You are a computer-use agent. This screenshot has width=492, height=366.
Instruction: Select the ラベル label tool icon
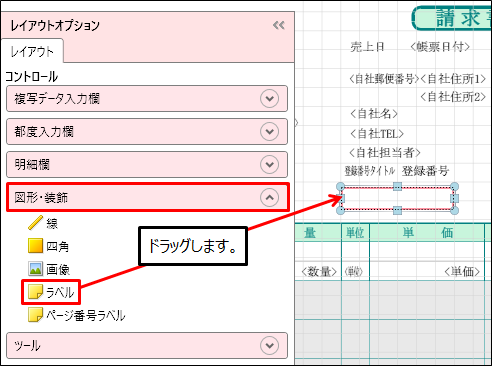(35, 292)
